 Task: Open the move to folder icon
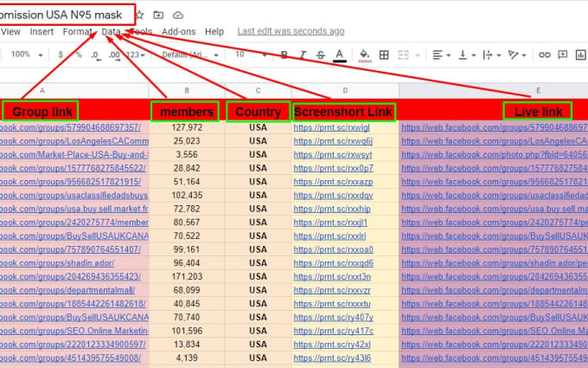158,15
